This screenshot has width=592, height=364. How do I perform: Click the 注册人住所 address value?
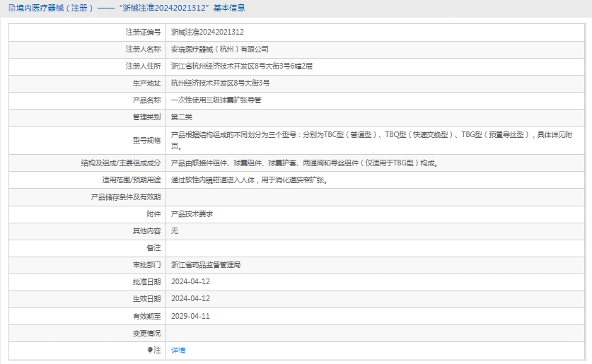(x=241, y=66)
